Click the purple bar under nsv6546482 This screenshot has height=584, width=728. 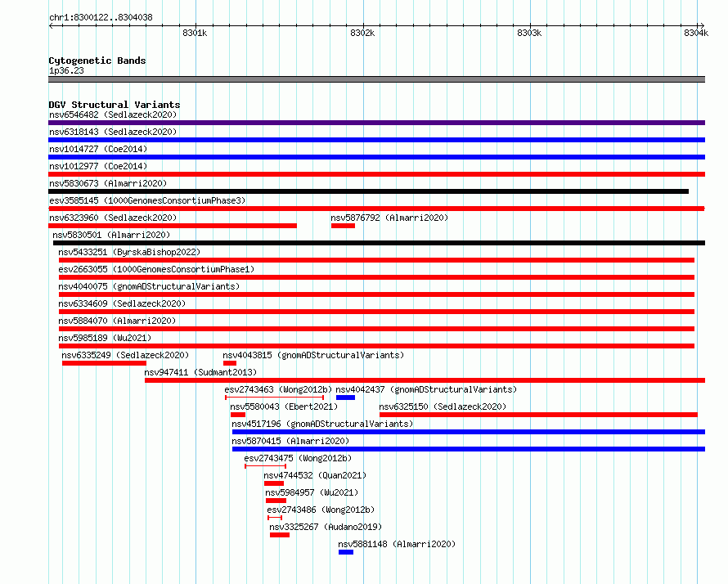click(376, 123)
